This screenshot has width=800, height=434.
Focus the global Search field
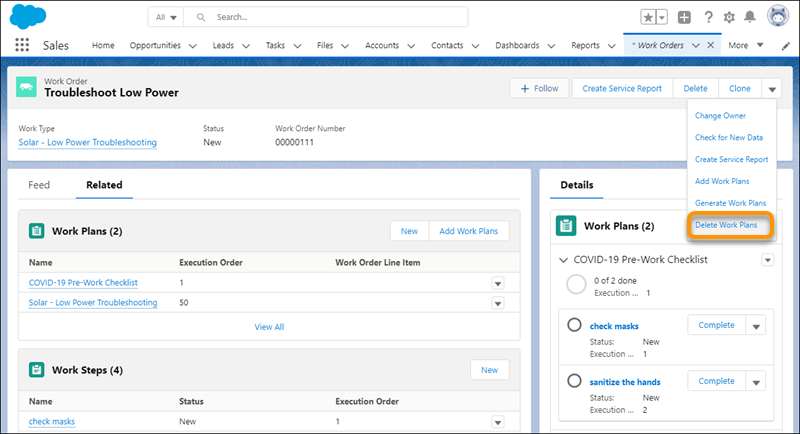(x=326, y=17)
